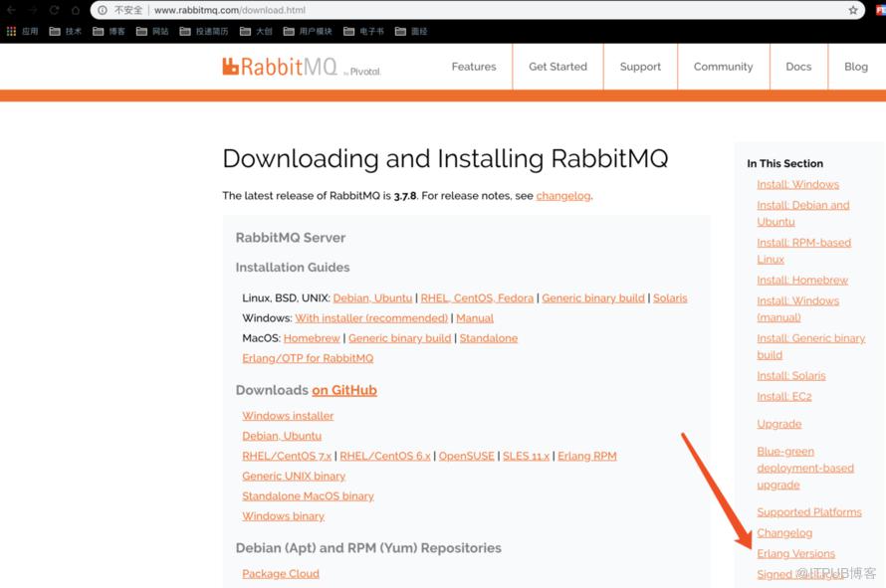Open the Debian, Ubuntu installation guide link

[372, 297]
